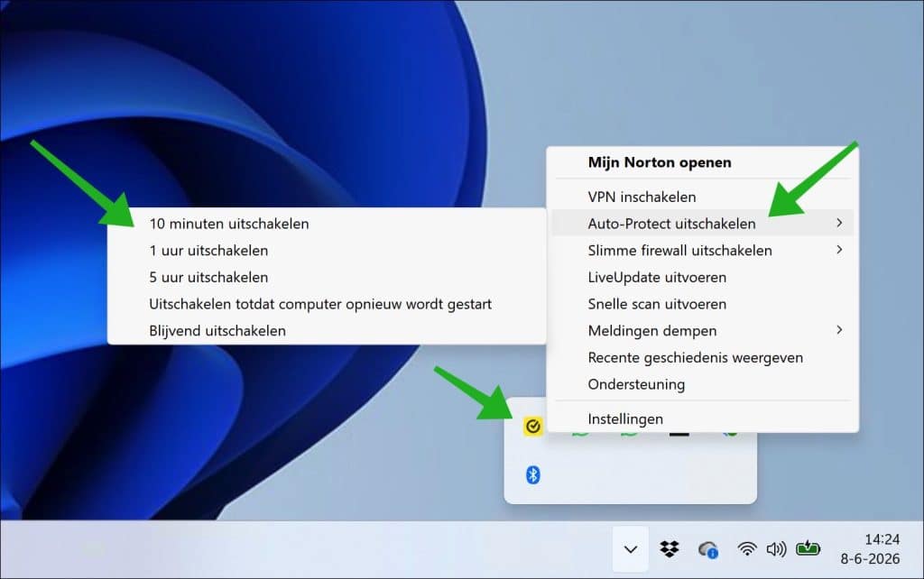
Task: Choose 10 minuten uitschakelen
Action: 327,224
